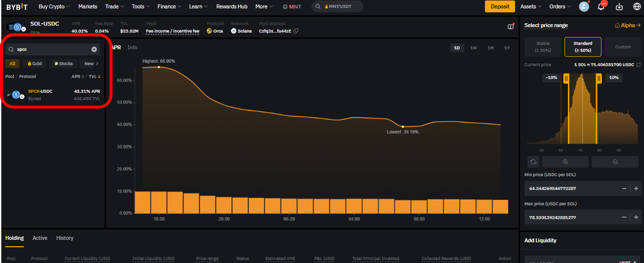Click the SPCX-USDC pair icon
This screenshot has height=263, width=644.
(x=16, y=95)
